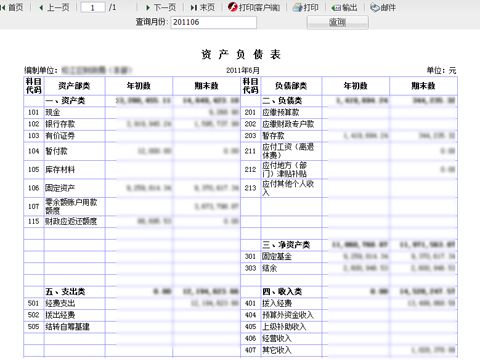Click the code cell 101
The width and height of the screenshot is (480, 361).
34,112
